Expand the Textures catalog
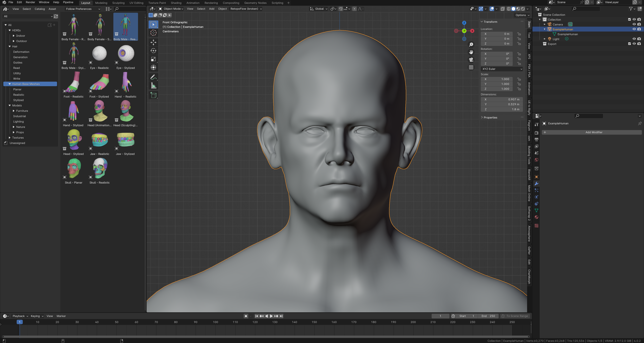 coord(10,138)
